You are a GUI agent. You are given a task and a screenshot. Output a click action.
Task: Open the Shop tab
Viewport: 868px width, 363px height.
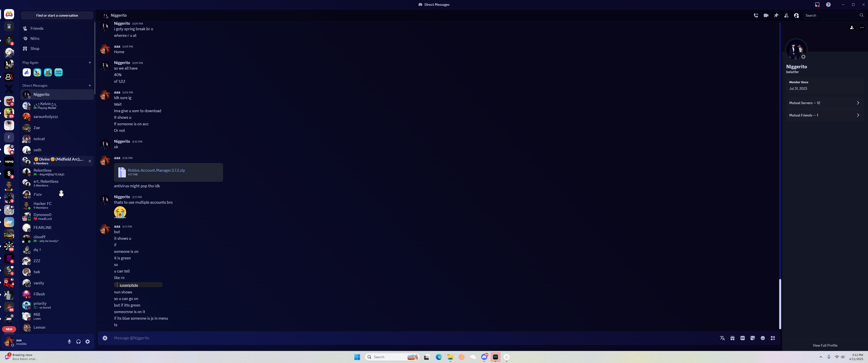coord(57,49)
